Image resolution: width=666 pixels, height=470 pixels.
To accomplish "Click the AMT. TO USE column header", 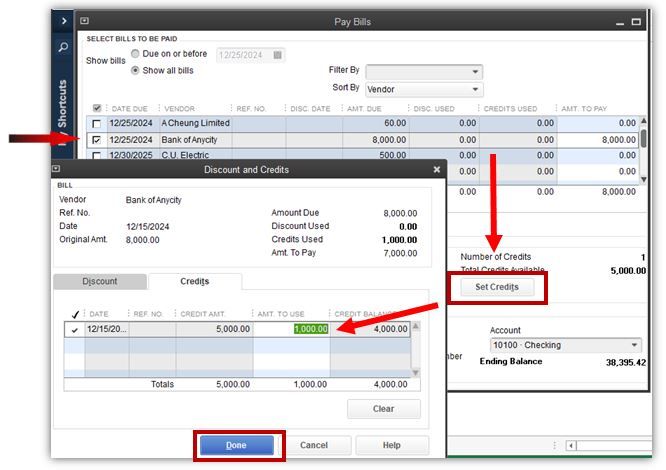I will [281, 314].
